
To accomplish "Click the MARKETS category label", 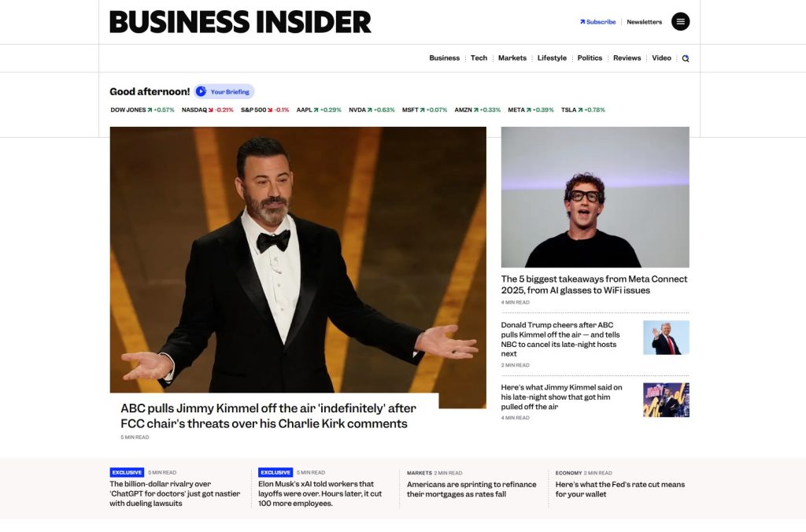I will tap(419, 473).
